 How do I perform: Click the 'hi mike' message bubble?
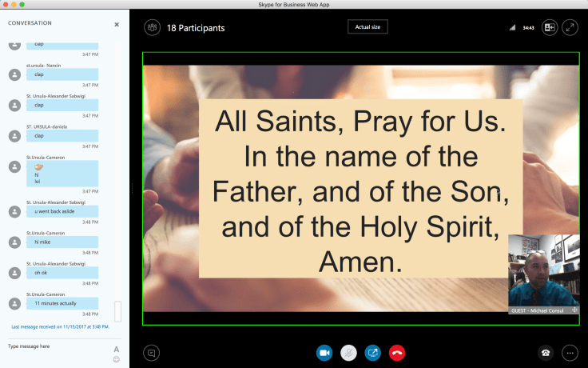tap(62, 242)
